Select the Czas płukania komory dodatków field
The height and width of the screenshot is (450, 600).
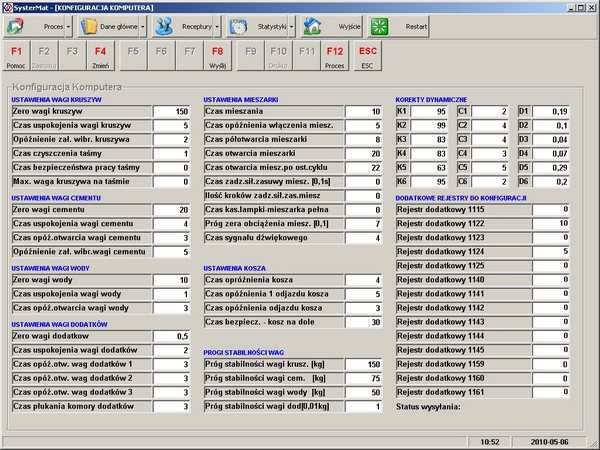[x=171, y=406]
